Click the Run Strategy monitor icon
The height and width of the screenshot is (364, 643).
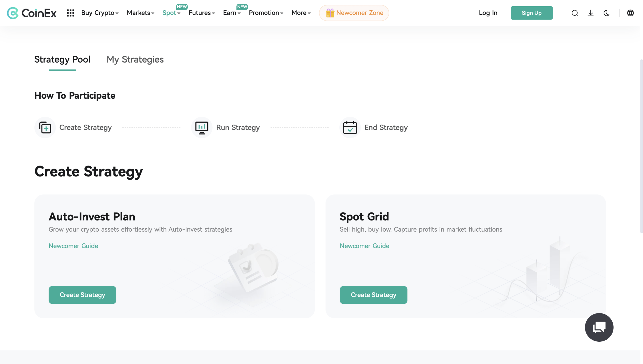202,128
